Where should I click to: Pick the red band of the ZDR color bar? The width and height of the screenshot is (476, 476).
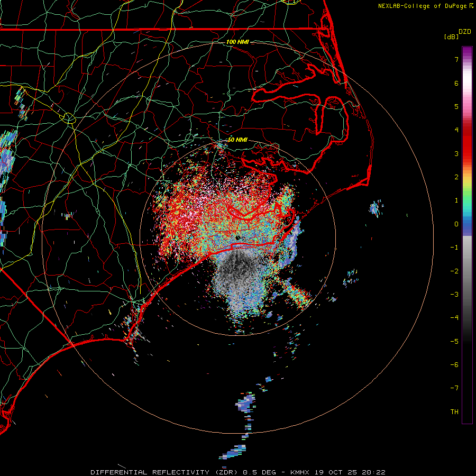pyautogui.click(x=467, y=143)
